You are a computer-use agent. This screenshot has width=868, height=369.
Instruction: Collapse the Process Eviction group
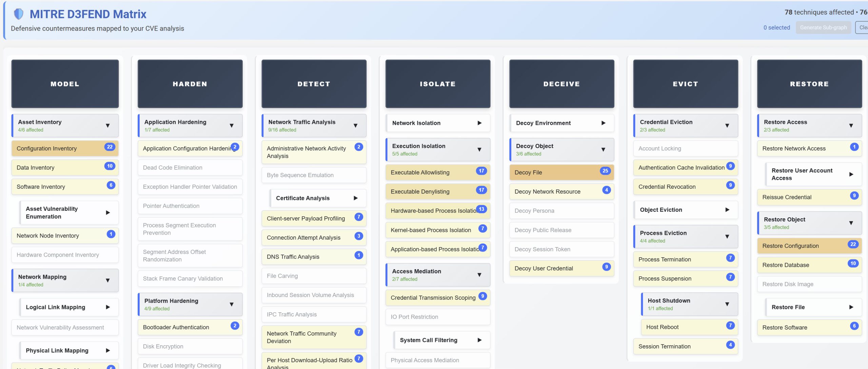pos(686,236)
